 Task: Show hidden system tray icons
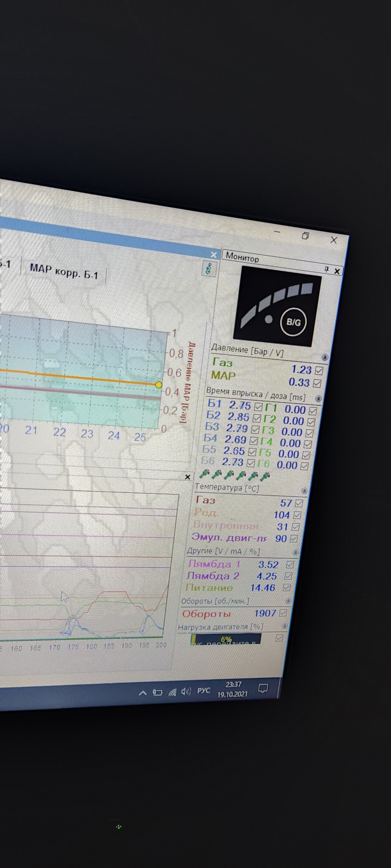point(143,693)
